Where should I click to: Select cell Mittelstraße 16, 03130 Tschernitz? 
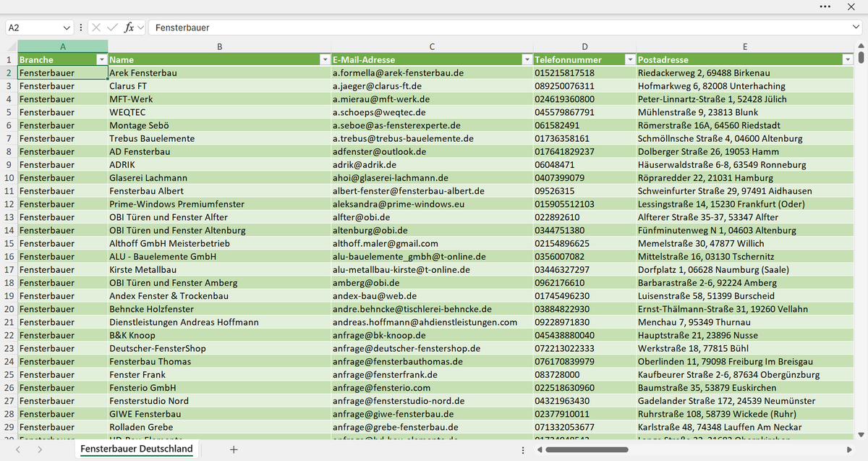[x=745, y=257]
